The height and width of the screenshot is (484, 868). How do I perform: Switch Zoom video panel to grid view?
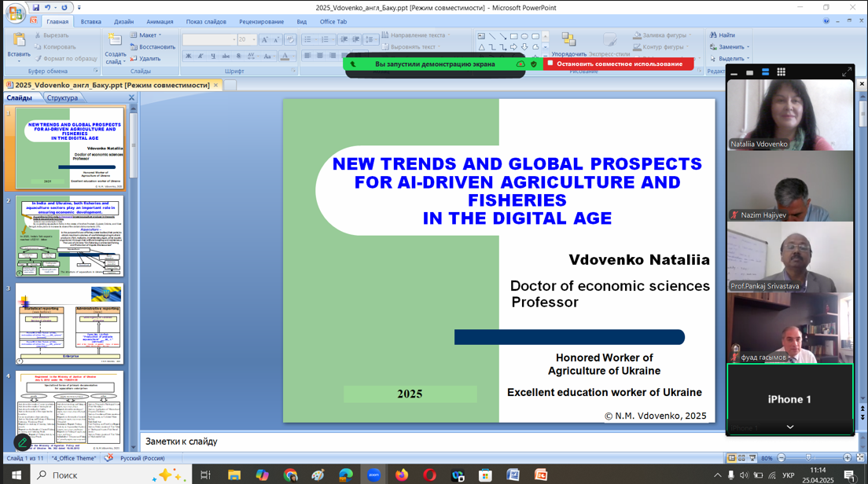coord(781,72)
